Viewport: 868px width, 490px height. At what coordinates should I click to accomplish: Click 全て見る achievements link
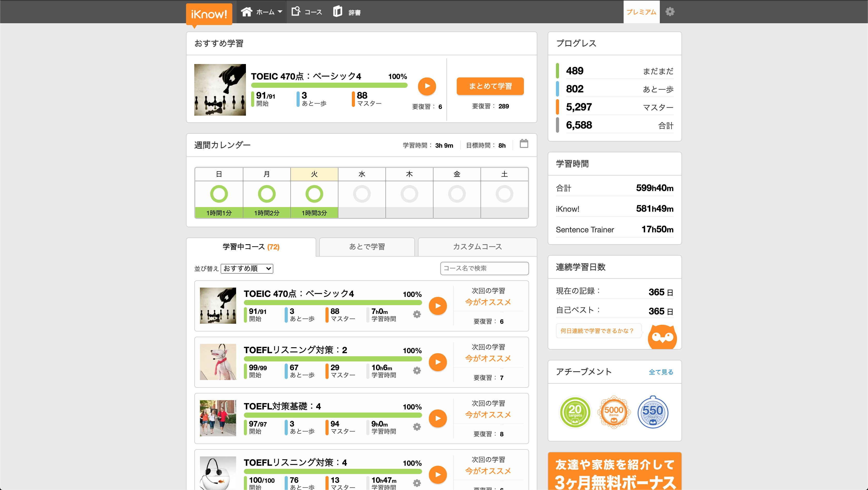(x=661, y=372)
